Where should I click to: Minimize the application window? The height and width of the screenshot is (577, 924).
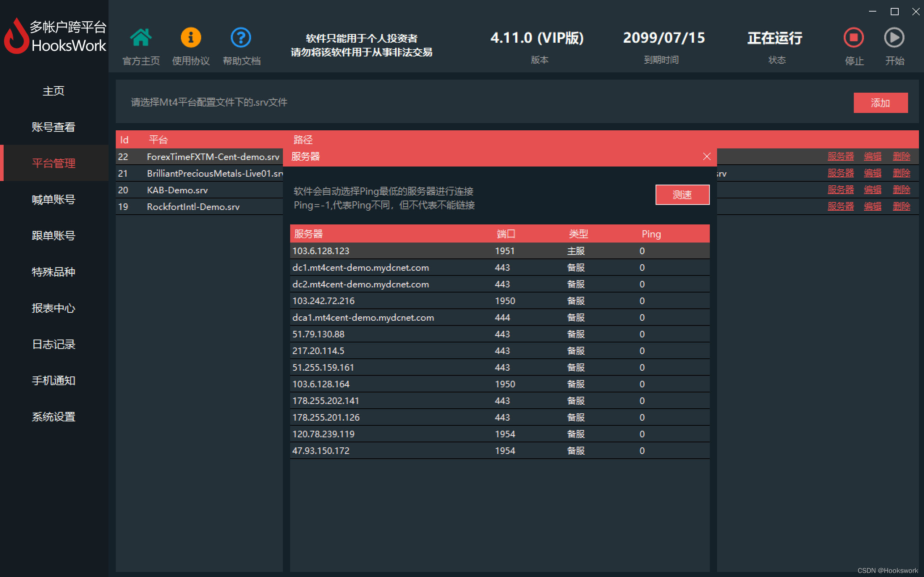[873, 12]
